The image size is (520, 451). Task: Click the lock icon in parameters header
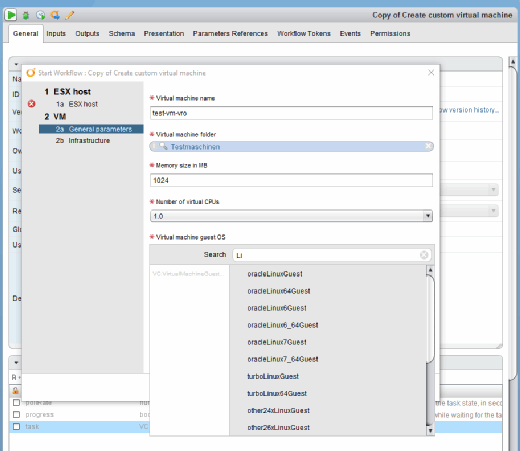point(15,390)
